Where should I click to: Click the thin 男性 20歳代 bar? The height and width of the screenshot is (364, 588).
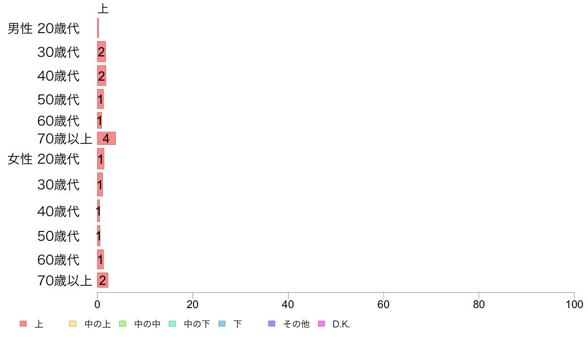pos(98,28)
